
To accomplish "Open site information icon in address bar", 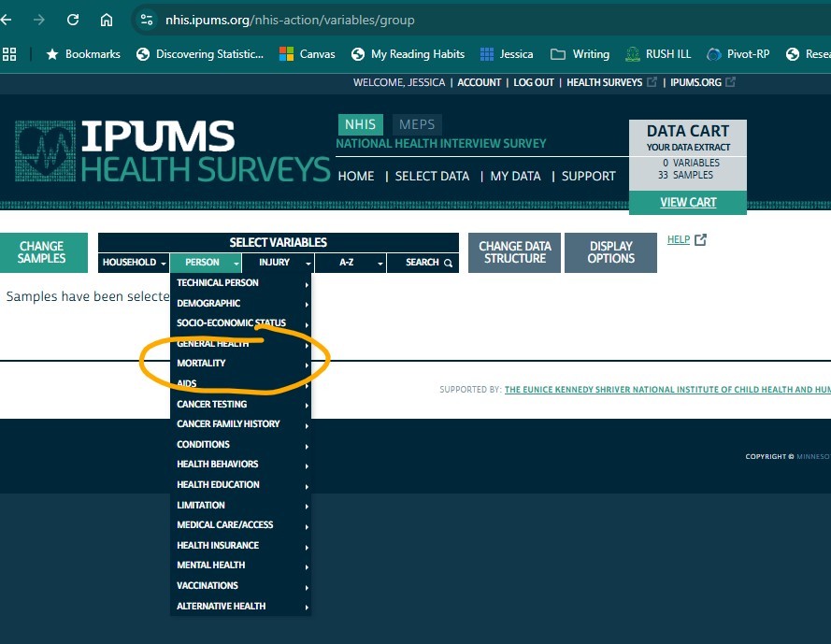I will (146, 21).
